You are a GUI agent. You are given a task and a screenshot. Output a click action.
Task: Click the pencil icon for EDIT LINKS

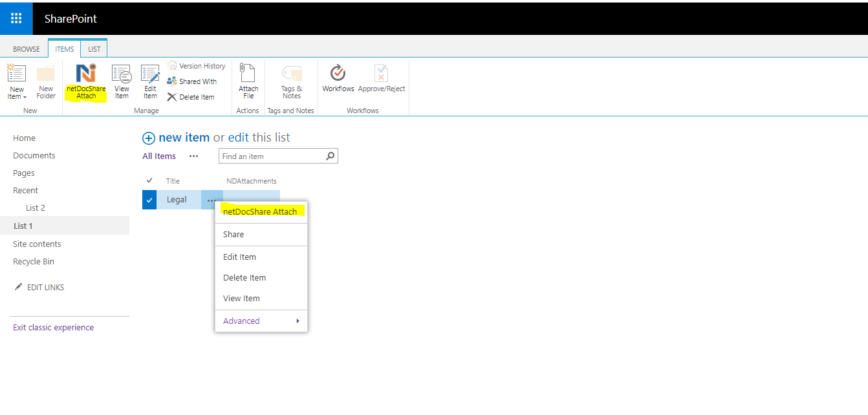tap(18, 287)
